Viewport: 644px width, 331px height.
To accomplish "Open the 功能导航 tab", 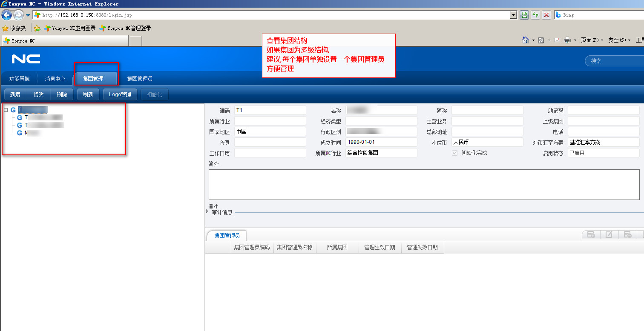I will click(20, 79).
